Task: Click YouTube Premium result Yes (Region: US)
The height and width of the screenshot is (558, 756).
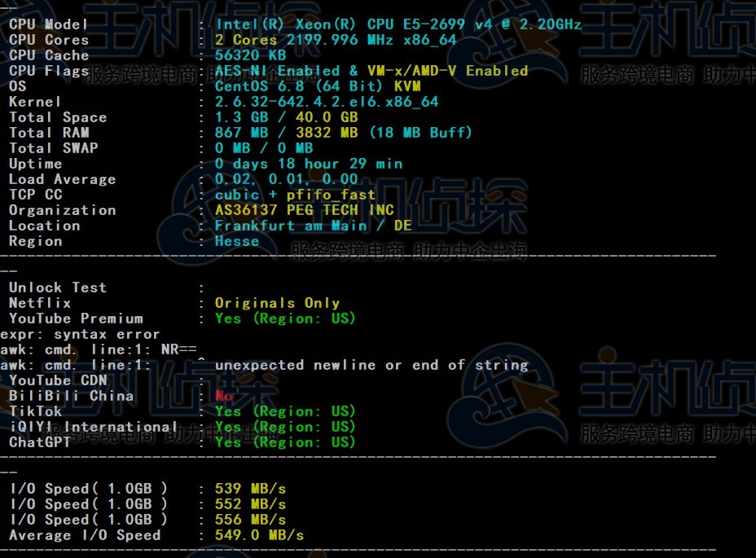Action: (x=285, y=319)
